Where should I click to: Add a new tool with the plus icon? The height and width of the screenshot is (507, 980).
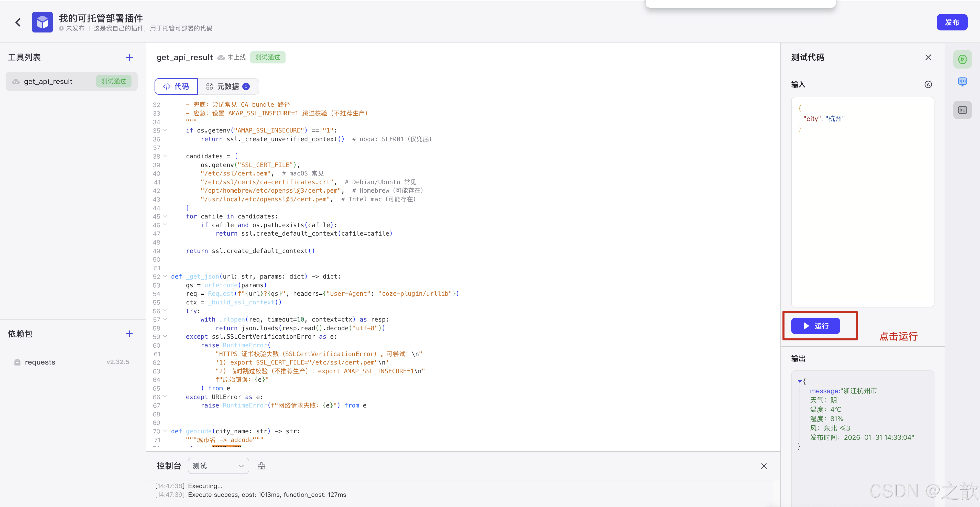[x=129, y=58]
